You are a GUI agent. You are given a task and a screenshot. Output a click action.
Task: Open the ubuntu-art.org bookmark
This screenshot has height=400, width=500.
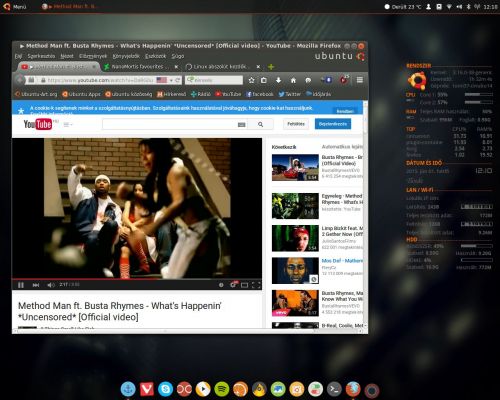point(36,94)
